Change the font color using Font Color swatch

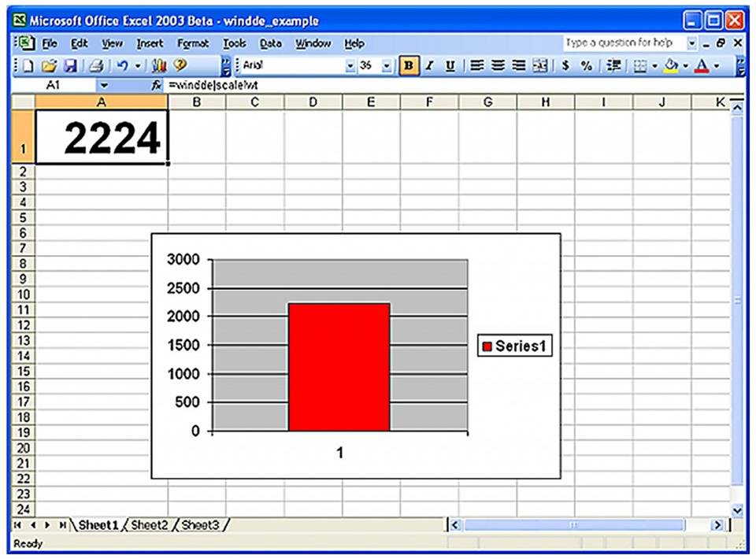point(702,66)
